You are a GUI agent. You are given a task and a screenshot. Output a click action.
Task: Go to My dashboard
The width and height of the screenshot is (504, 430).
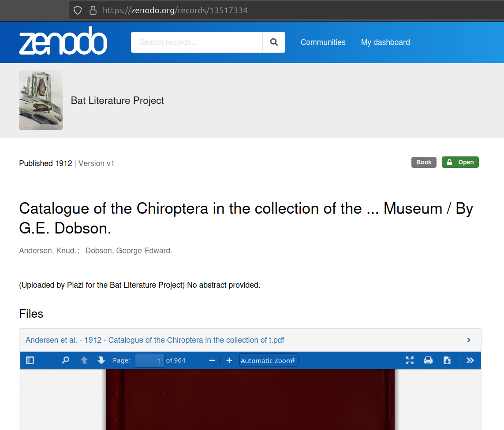point(385,42)
